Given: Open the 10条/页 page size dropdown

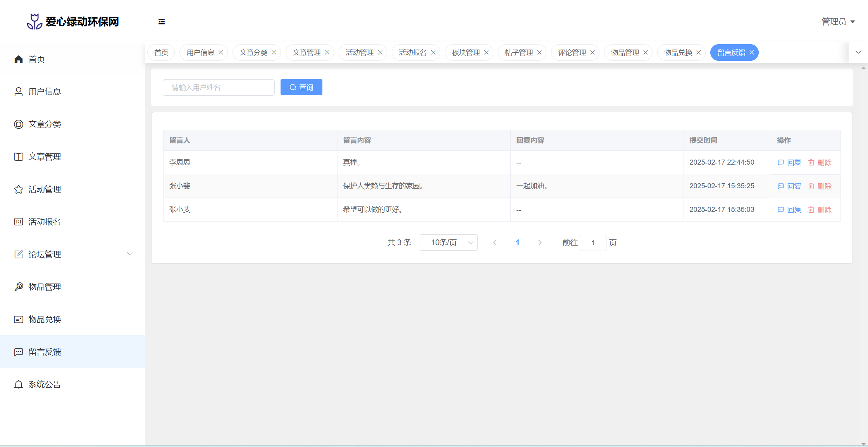Looking at the screenshot, I should coord(448,242).
